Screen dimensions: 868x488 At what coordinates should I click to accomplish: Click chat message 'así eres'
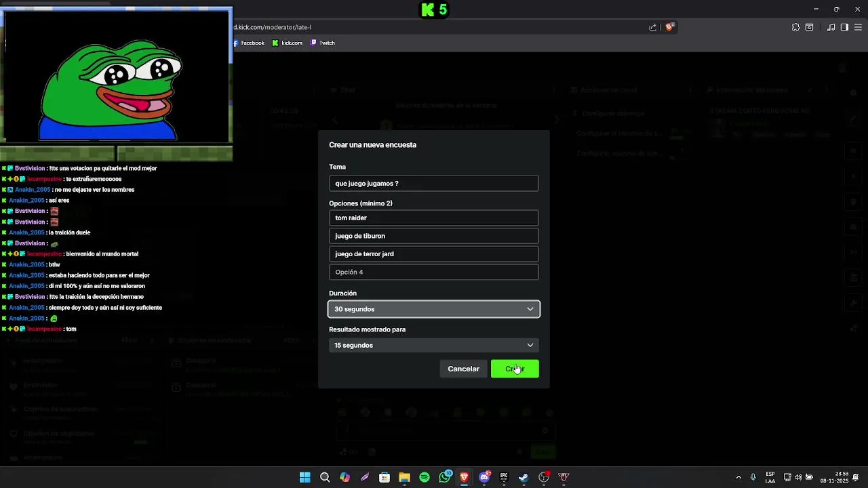click(59, 201)
